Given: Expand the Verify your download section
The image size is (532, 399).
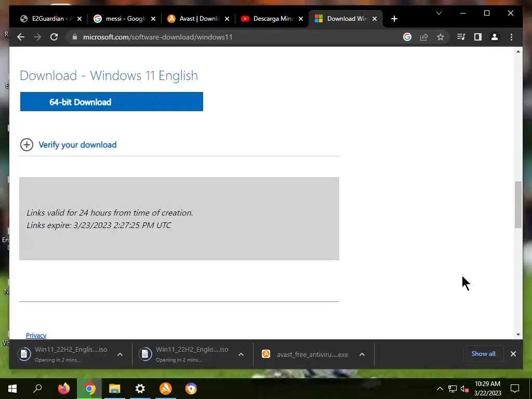Looking at the screenshot, I should (27, 145).
